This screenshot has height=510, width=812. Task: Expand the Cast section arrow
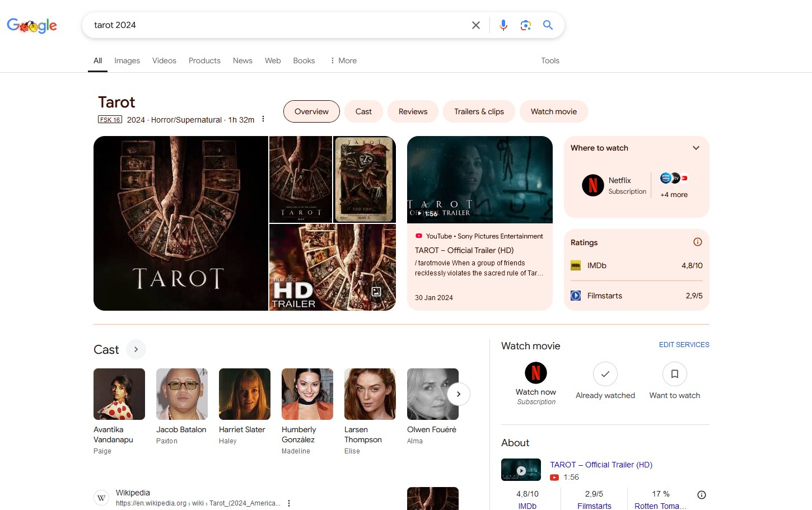(136, 349)
